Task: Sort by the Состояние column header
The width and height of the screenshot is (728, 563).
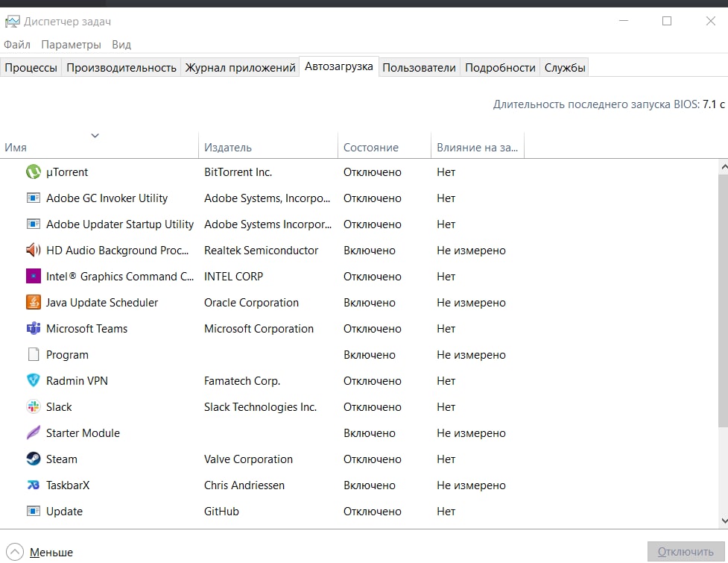Action: click(x=384, y=145)
